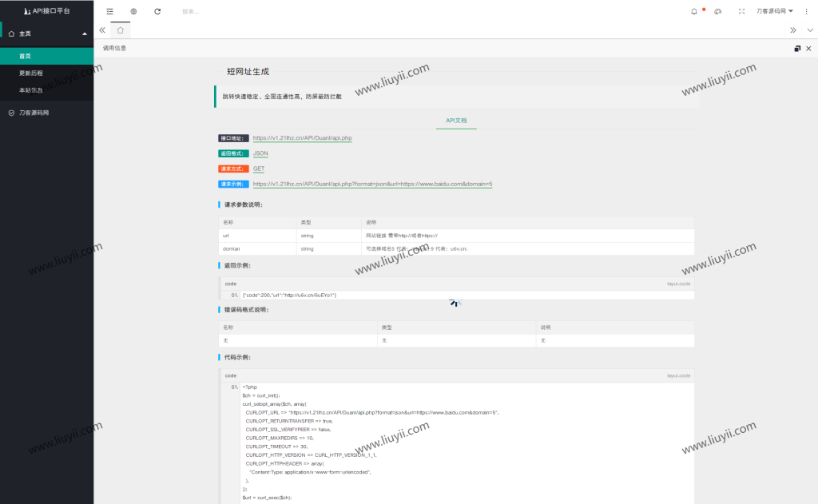This screenshot has height=504, width=818.
Task: Select the home tab icon
Action: point(121,30)
